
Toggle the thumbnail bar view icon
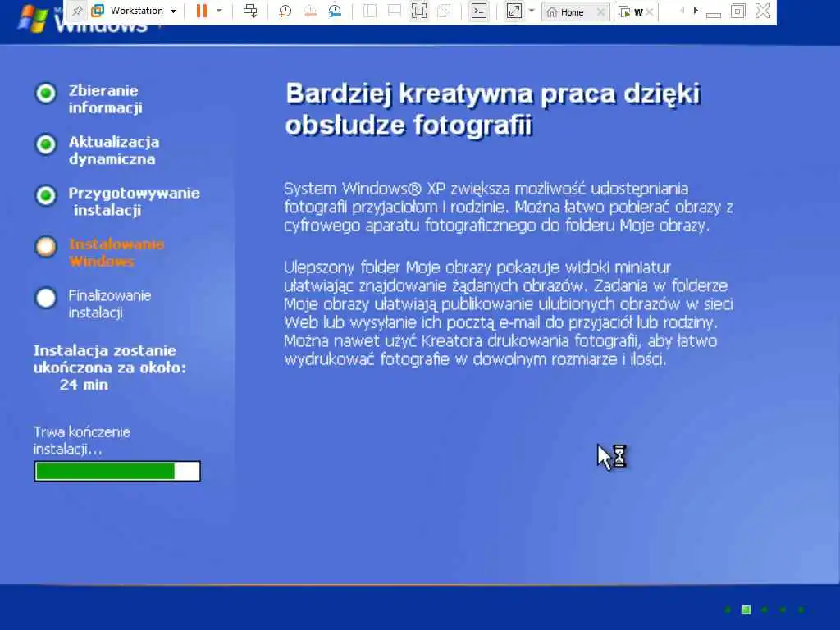point(395,11)
